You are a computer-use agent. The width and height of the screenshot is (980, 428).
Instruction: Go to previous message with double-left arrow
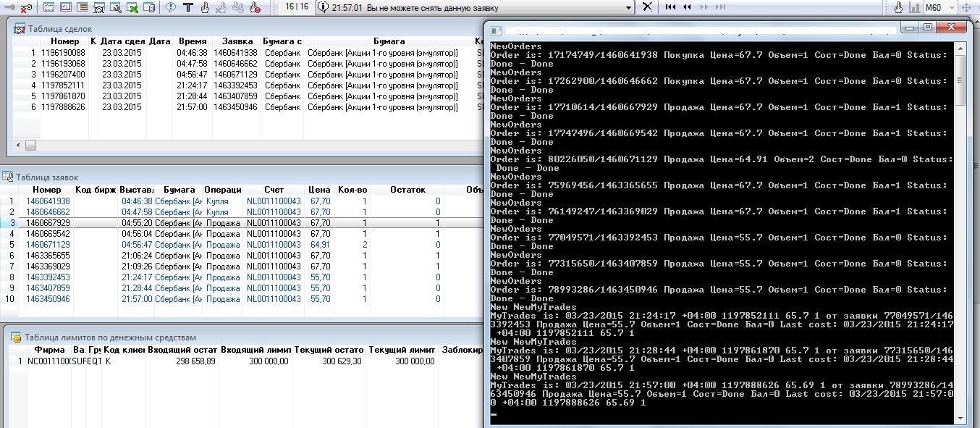pos(687,7)
